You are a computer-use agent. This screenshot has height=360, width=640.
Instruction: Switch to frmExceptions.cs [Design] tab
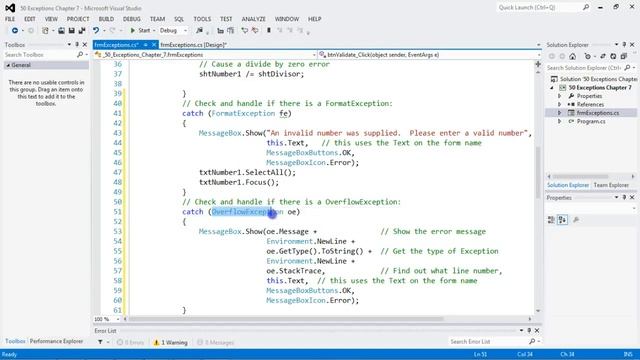point(193,45)
